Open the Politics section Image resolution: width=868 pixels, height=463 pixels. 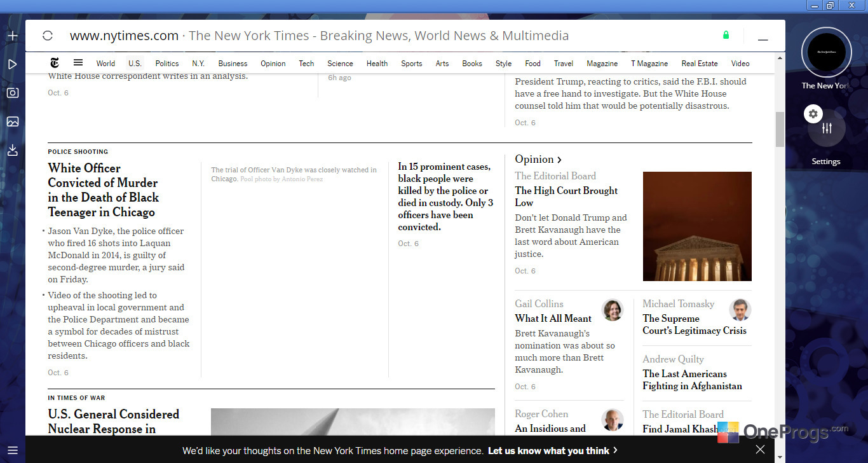pyautogui.click(x=167, y=64)
